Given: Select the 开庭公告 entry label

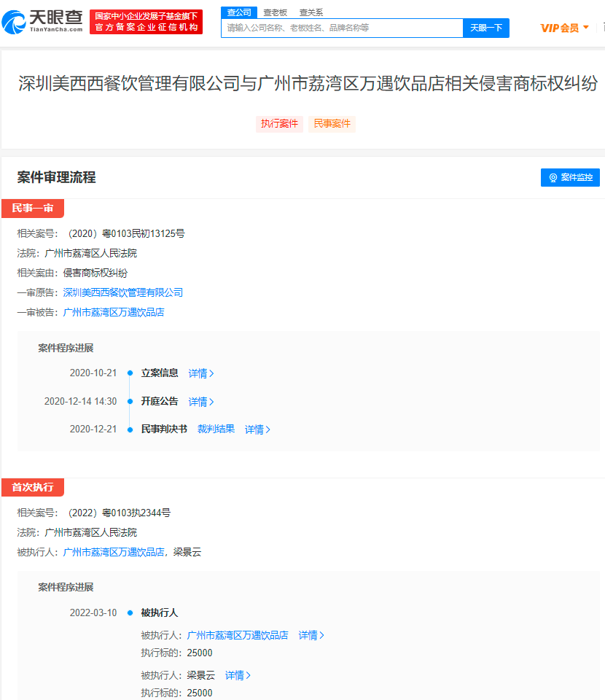Looking at the screenshot, I should tap(160, 401).
